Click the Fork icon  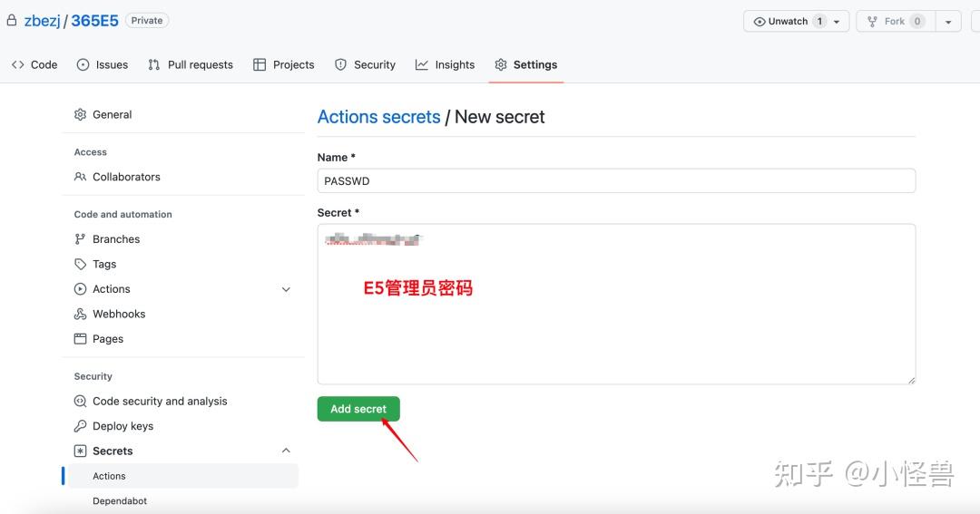[873, 21]
